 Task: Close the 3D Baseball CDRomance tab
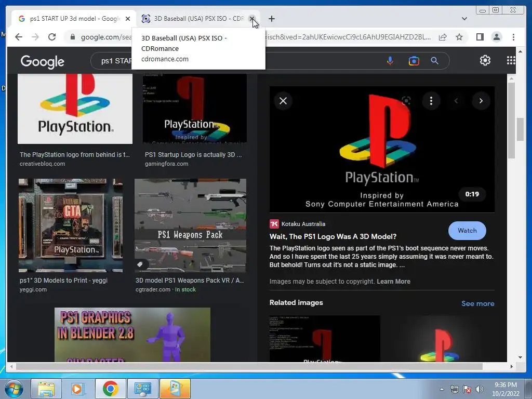point(252,19)
